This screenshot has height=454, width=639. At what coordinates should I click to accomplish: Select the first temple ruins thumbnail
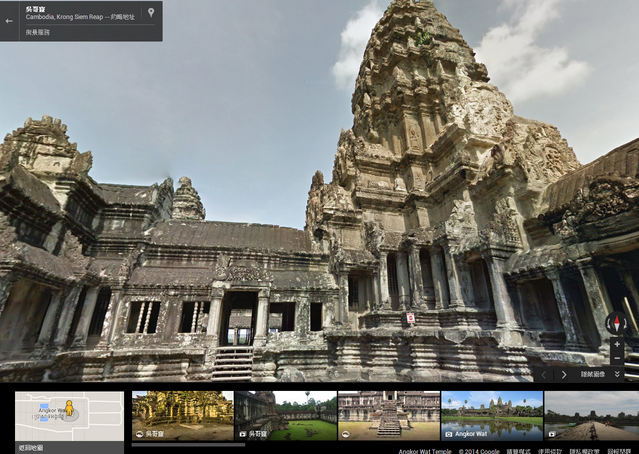[x=182, y=415]
